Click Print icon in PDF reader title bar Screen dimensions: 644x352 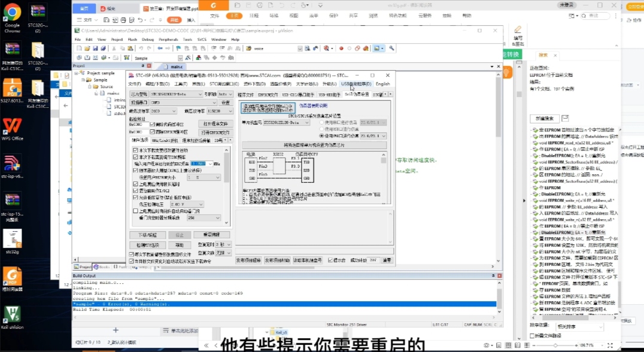(260, 5)
